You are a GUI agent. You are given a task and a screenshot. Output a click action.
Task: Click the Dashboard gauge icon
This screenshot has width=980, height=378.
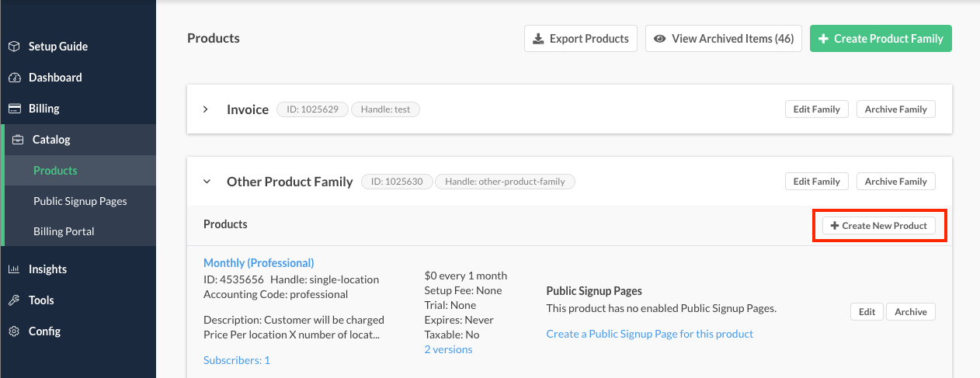(14, 78)
